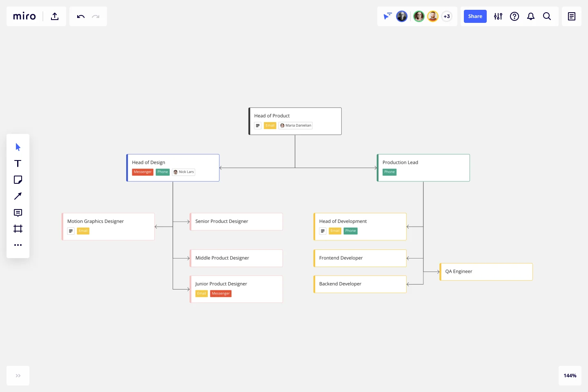Screen dimensions: 588x392
Task: Show the +3 additional collaborators
Action: coord(447,16)
